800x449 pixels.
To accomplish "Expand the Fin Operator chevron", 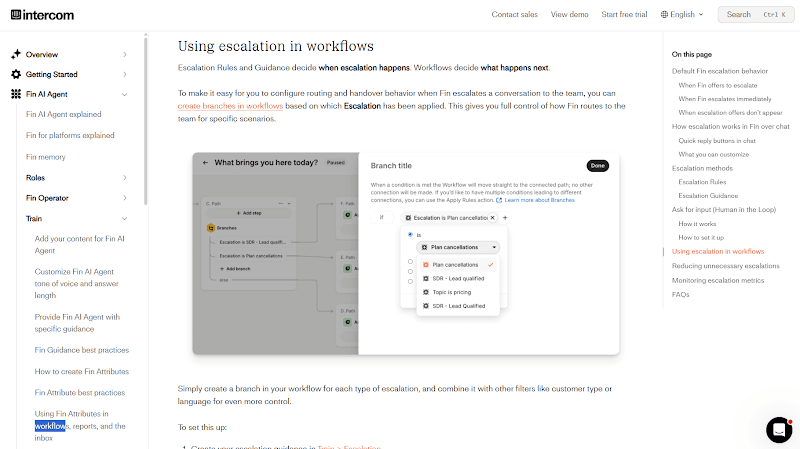I will (x=124, y=198).
